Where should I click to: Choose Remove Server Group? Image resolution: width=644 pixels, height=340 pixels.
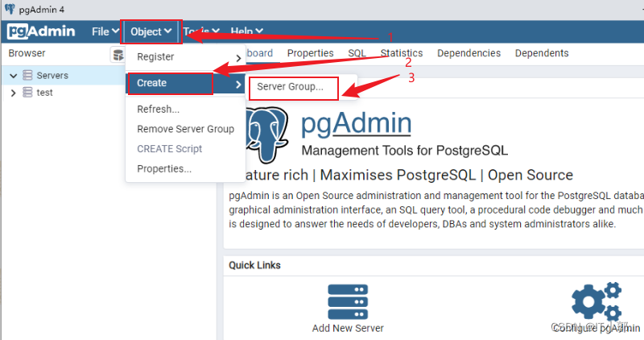[x=186, y=129]
